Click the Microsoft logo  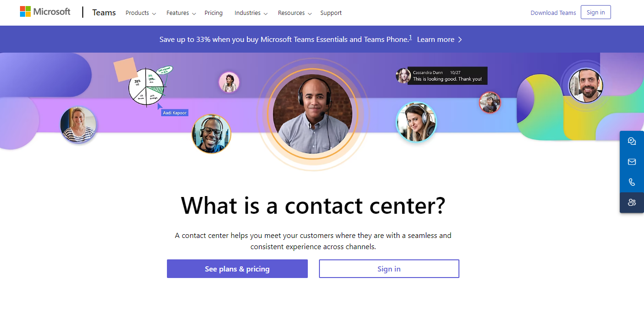point(45,12)
